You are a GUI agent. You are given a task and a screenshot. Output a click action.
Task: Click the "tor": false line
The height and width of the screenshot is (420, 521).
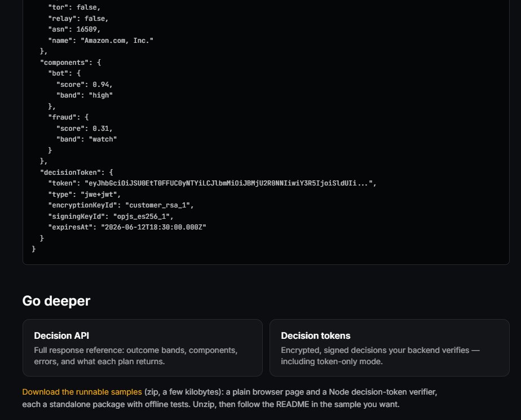tap(74, 7)
